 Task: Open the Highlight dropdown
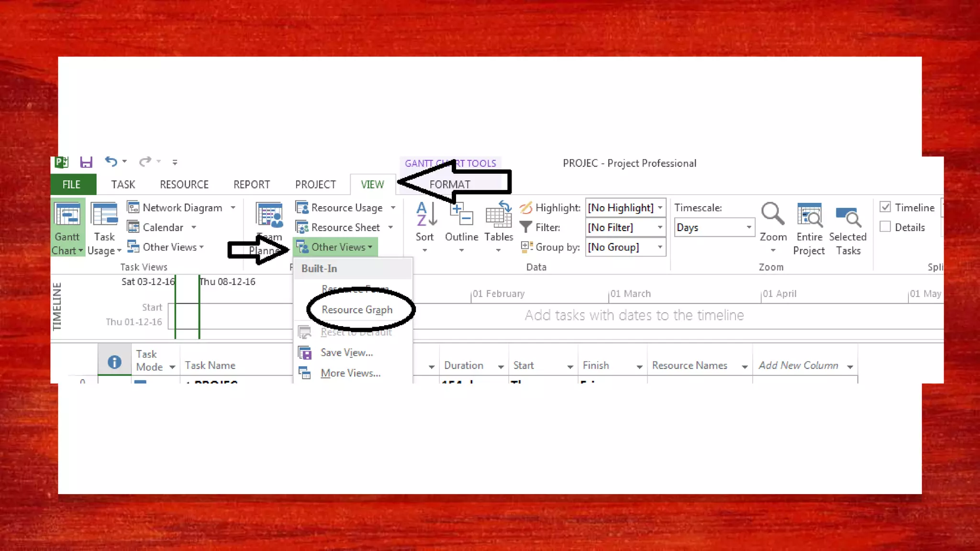point(660,208)
